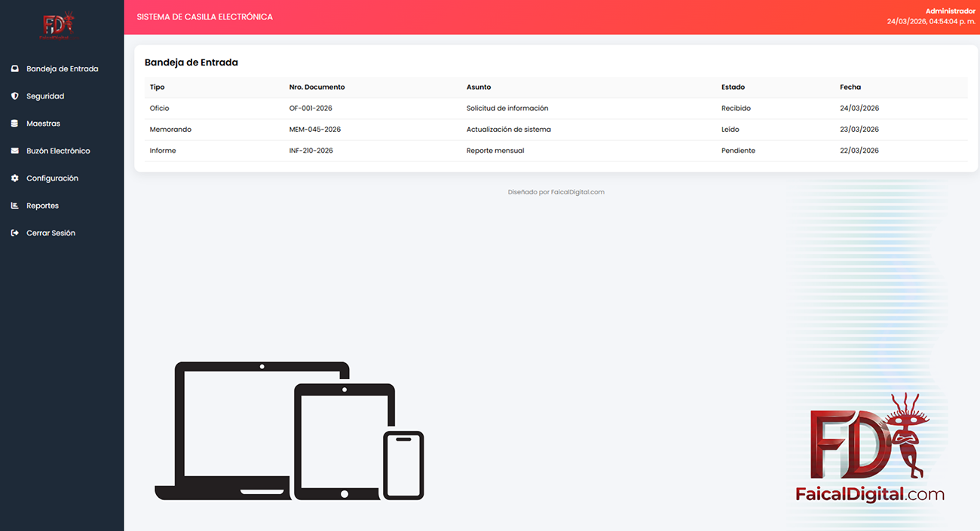Click the Seguridad shield icon
Image resolution: width=980 pixels, height=531 pixels.
click(14, 96)
